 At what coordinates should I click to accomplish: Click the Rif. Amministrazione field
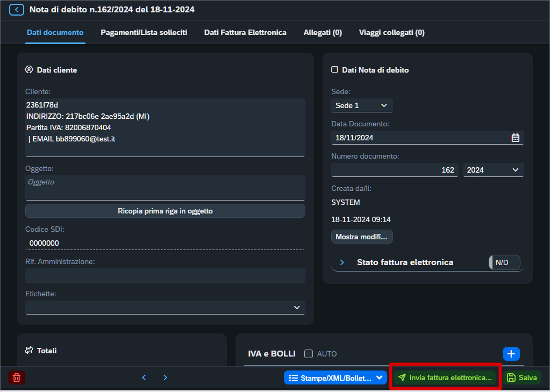165,275
